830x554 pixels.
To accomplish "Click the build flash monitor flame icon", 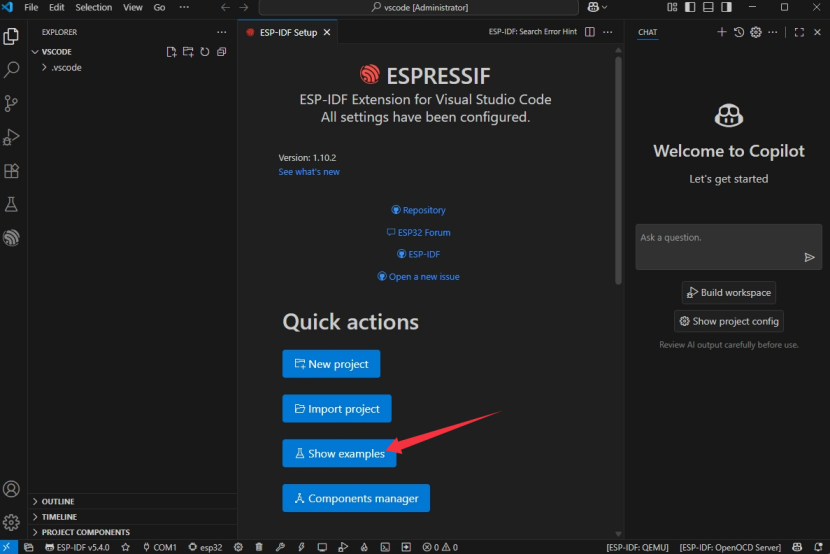I will click(x=364, y=547).
